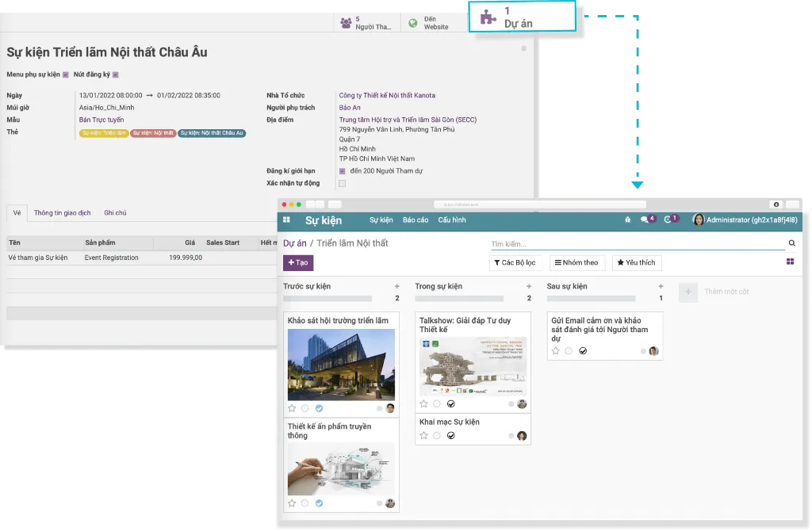Expand the Nhóm theo group-by dropdown
Viewport: 812px width, 531px height.
[577, 262]
